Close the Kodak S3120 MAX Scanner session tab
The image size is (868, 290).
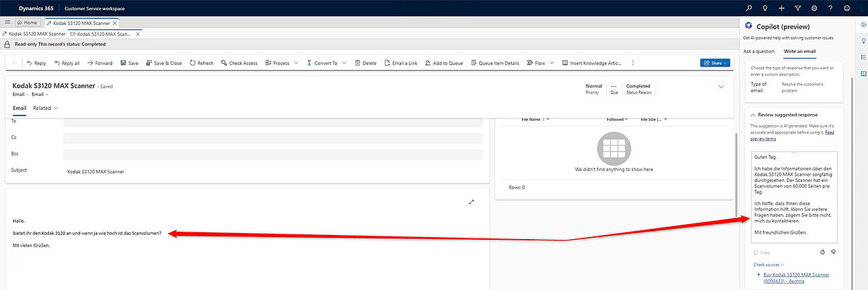point(115,23)
